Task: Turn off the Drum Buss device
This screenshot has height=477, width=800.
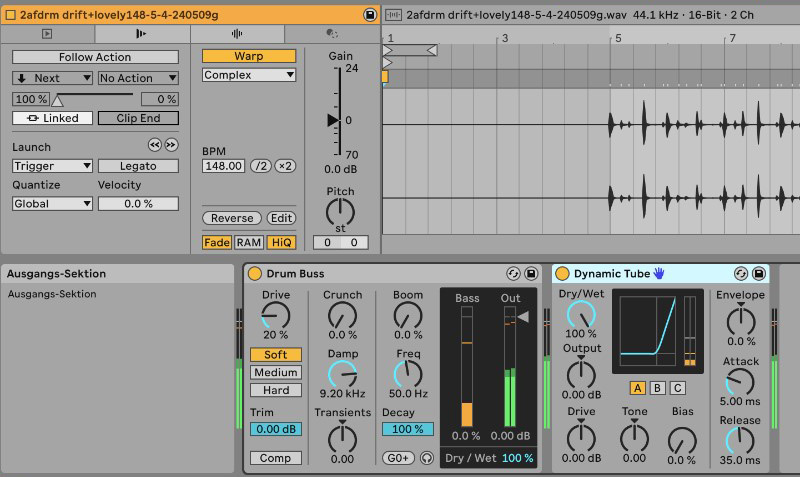Action: 255,273
